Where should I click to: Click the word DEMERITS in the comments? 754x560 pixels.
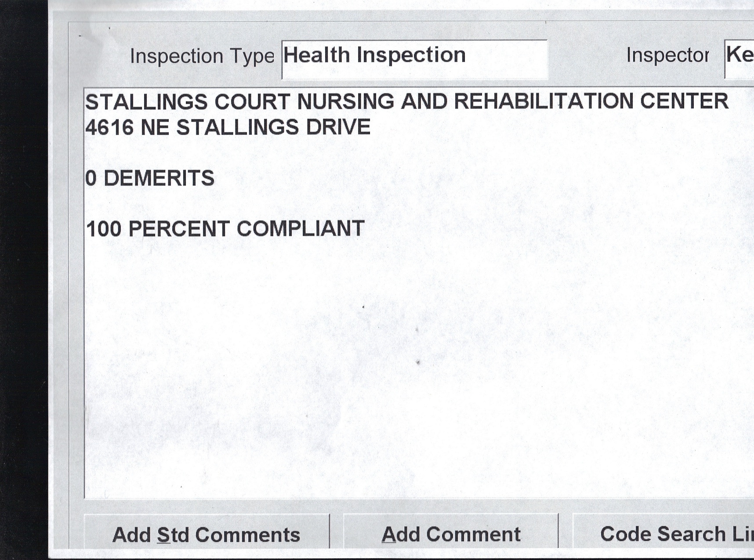pyautogui.click(x=159, y=179)
